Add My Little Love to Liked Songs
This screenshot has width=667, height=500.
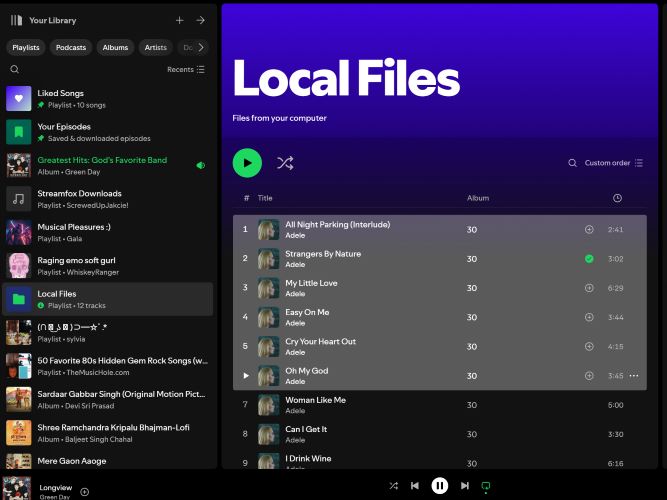point(589,288)
